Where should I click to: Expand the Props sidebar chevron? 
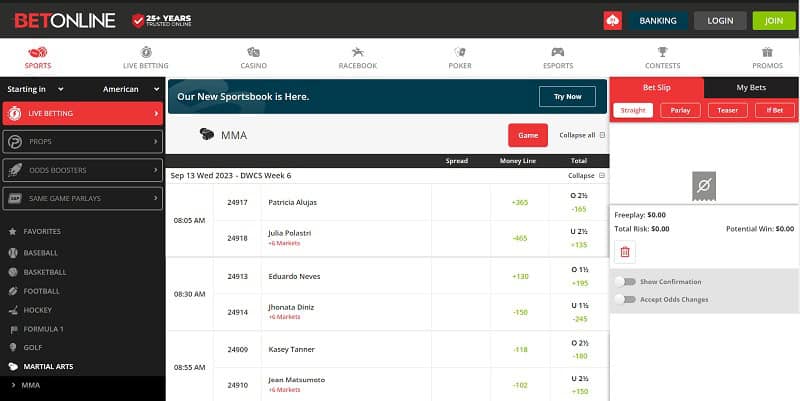coord(156,141)
